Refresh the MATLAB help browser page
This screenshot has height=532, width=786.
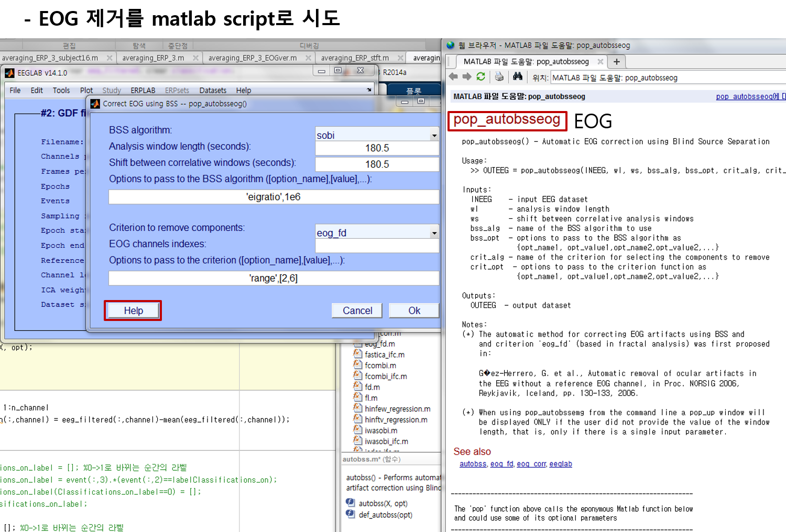point(481,77)
